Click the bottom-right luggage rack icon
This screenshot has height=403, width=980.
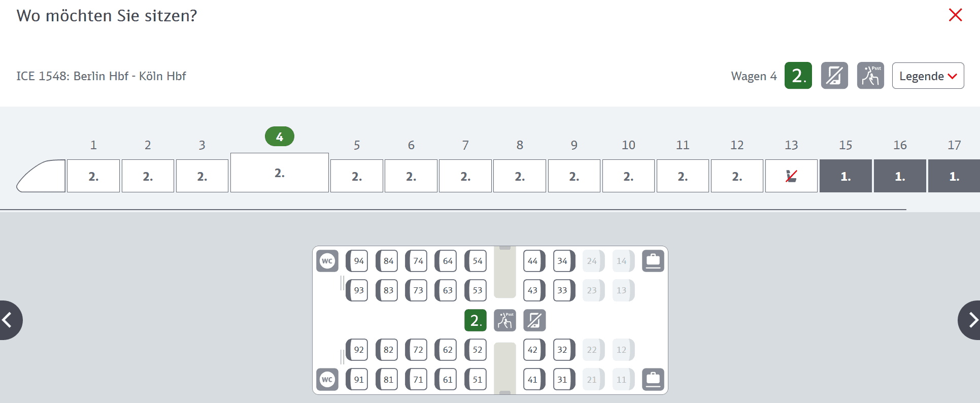tap(653, 379)
